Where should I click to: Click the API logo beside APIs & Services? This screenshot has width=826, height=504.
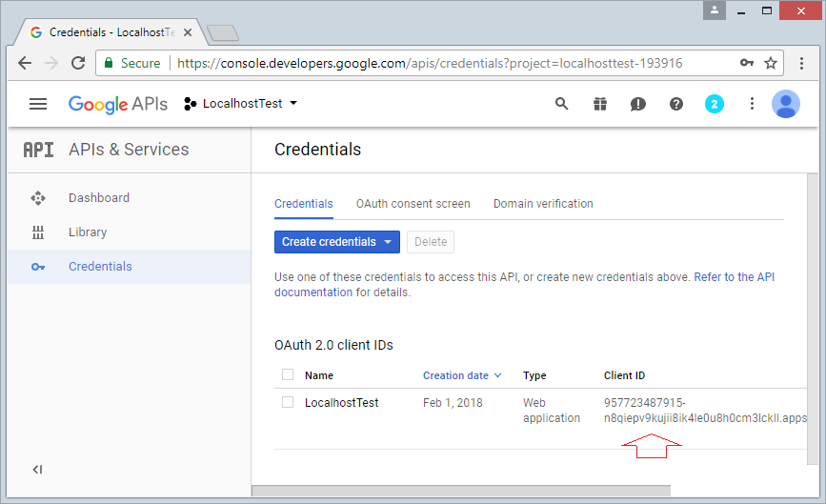tap(38, 150)
